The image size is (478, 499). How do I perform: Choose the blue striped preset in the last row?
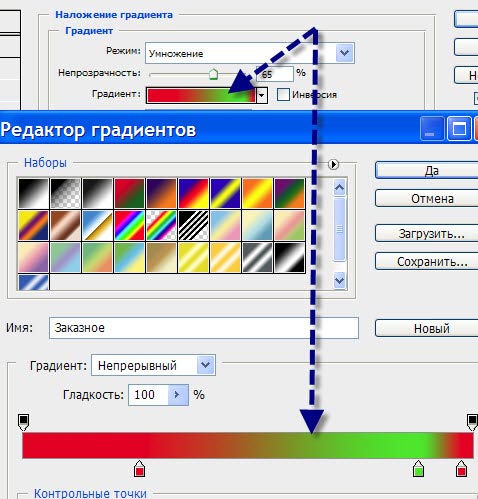tap(34, 282)
